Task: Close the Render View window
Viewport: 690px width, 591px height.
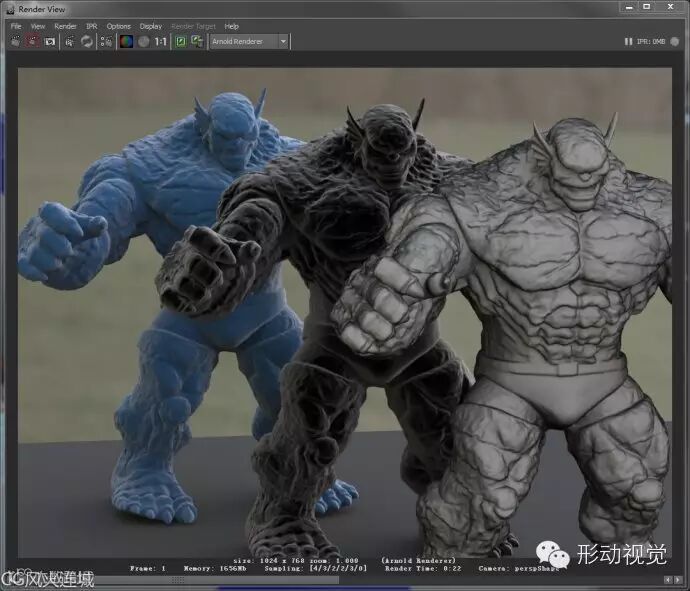Action: tap(671, 7)
